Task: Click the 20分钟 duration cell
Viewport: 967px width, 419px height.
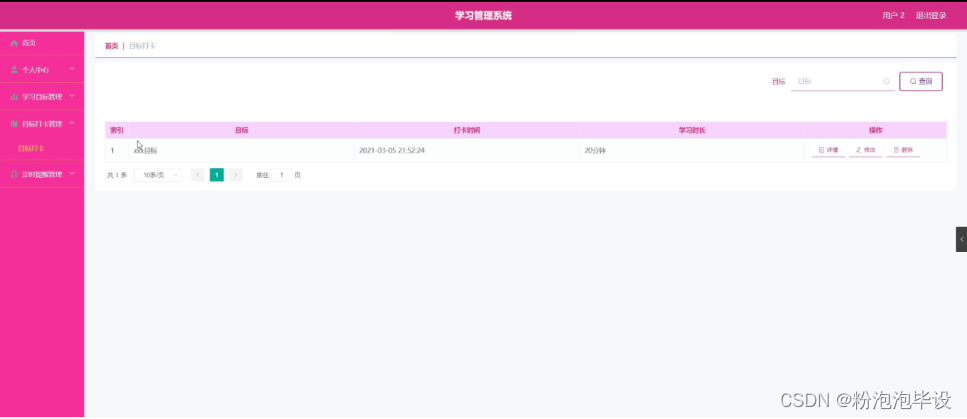Action: tap(692, 151)
